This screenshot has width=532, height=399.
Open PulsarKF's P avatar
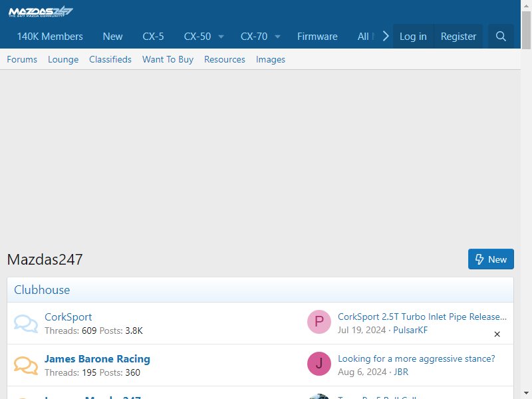pyautogui.click(x=319, y=322)
